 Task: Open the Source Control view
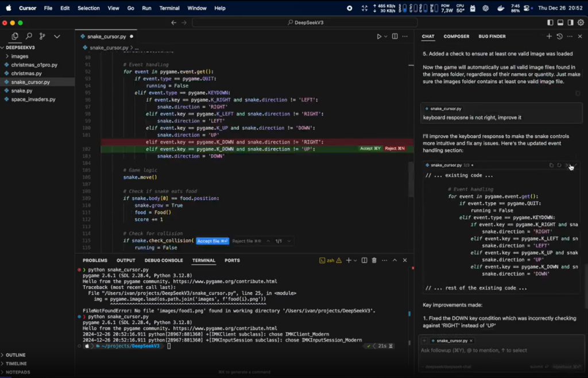(x=42, y=36)
